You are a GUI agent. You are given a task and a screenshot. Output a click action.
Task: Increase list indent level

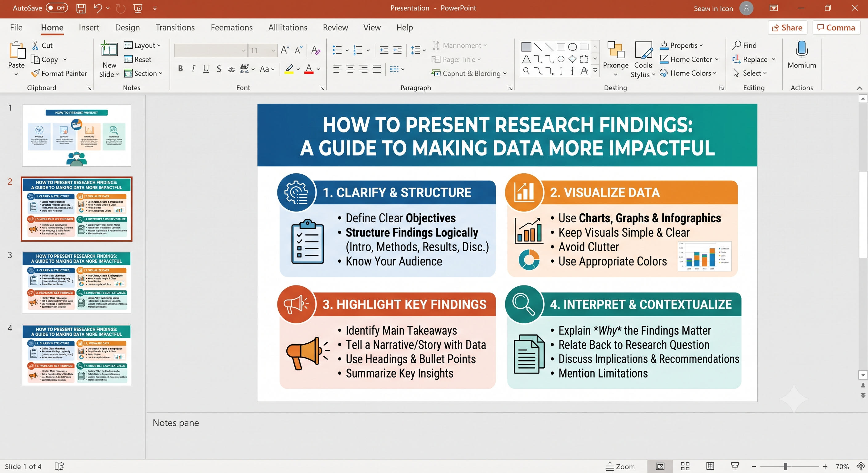coord(398,50)
